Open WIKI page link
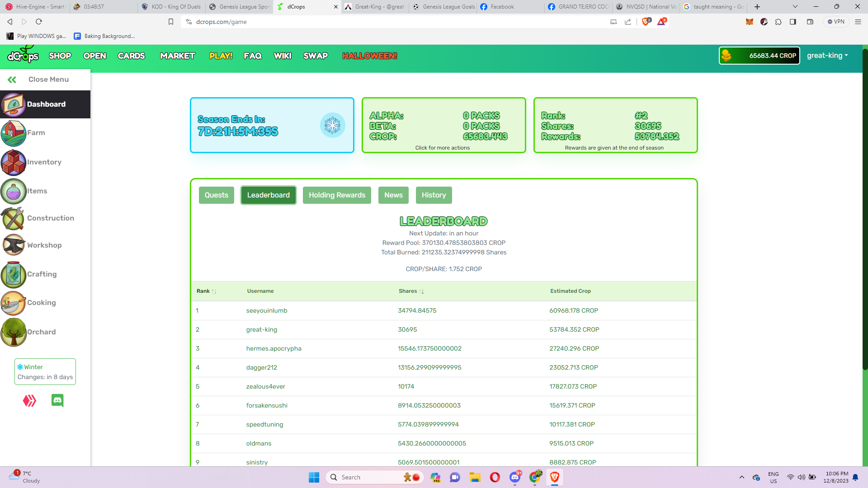The image size is (868, 488). [x=283, y=56]
